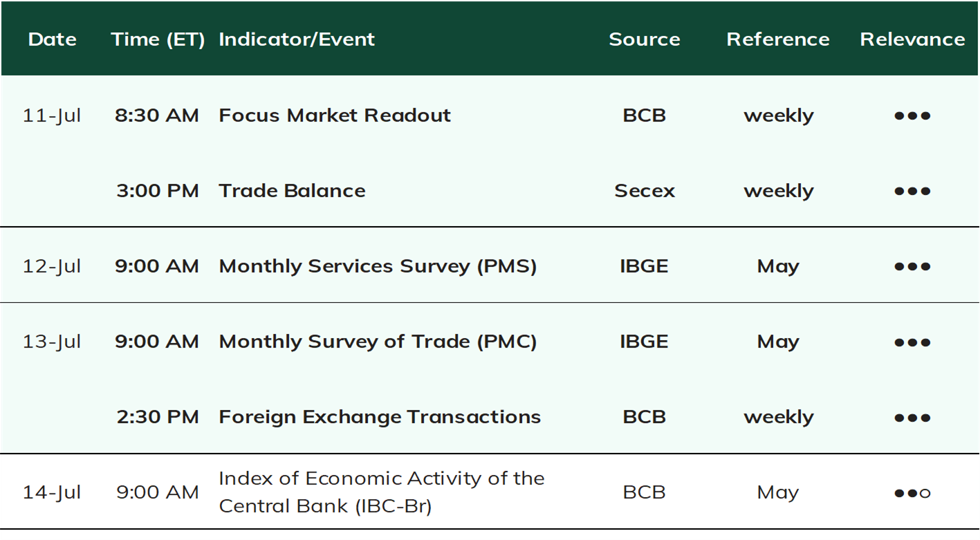This screenshot has height=540, width=980.
Task: Select the Time (ET) column header
Action: tap(158, 39)
